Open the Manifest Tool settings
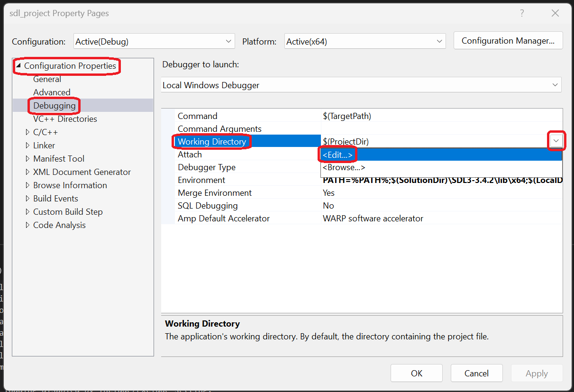This screenshot has width=574, height=392. pyautogui.click(x=59, y=158)
